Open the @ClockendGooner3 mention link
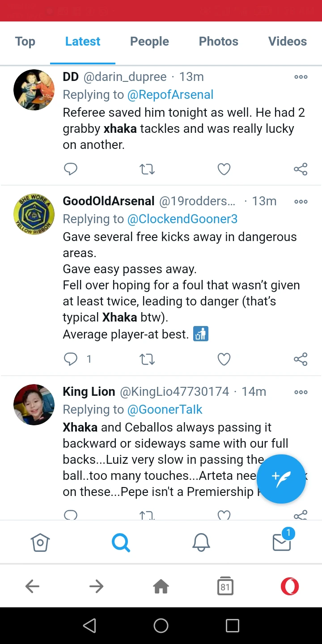Image resolution: width=322 pixels, height=644 pixels. 182,219
